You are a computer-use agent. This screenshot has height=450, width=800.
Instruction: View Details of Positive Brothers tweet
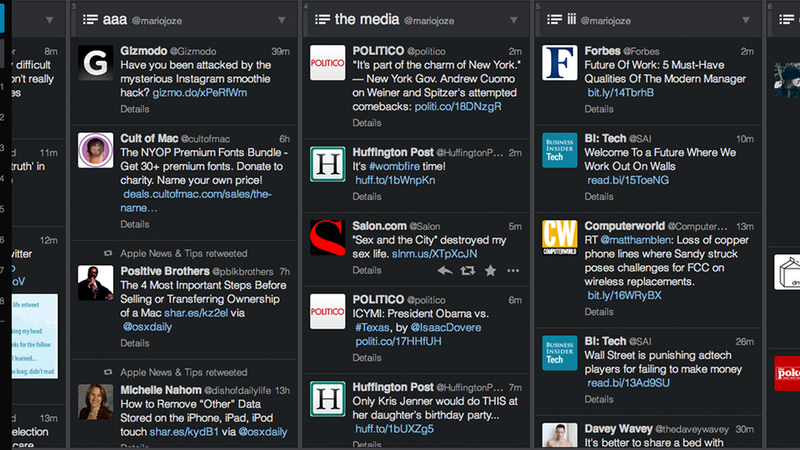coord(135,343)
